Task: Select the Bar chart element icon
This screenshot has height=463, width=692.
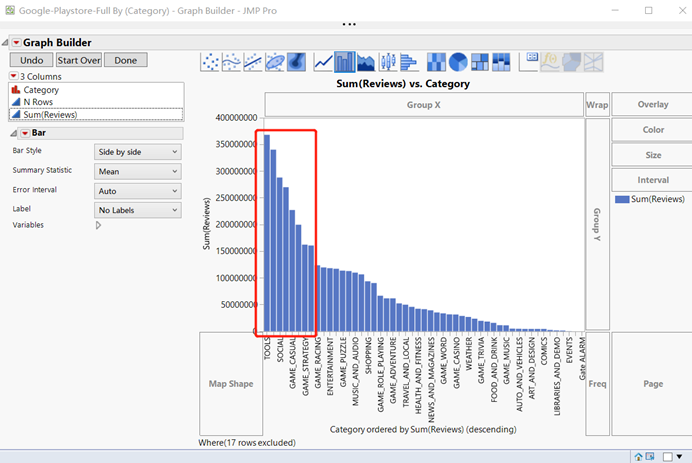Action: [345, 62]
